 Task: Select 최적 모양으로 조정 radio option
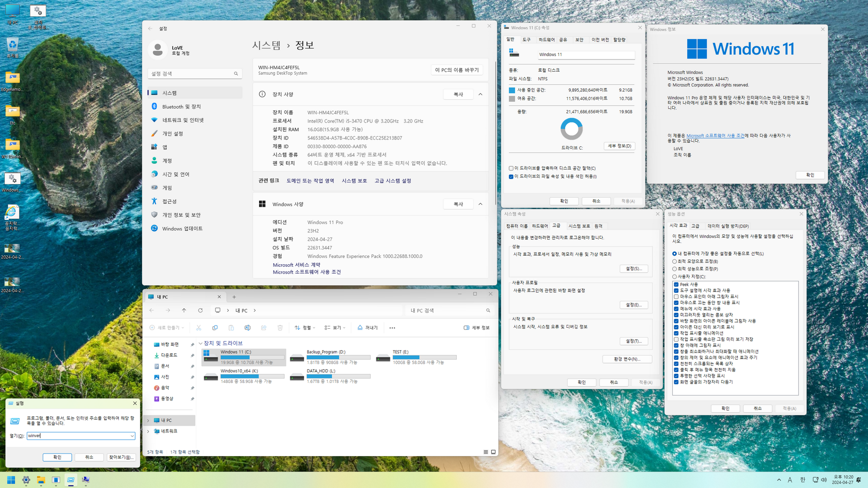click(674, 261)
